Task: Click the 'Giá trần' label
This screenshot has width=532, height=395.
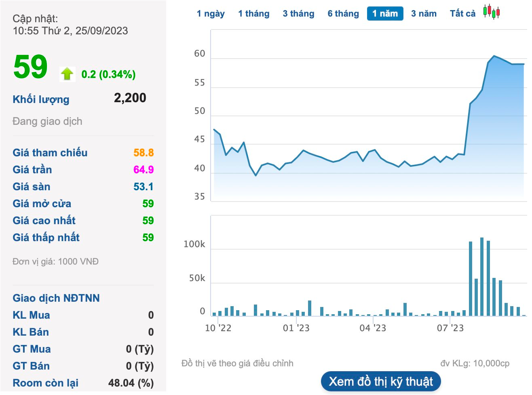Action: coord(32,170)
